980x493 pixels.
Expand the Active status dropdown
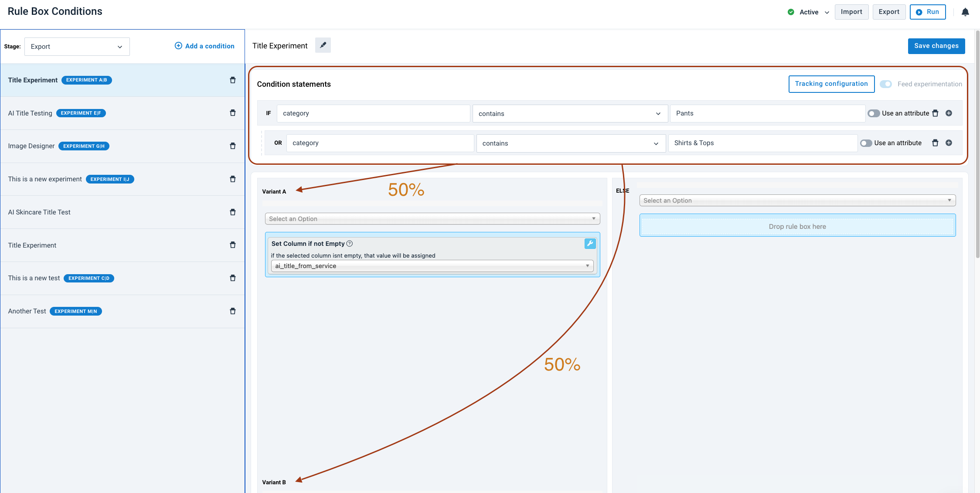tap(827, 12)
